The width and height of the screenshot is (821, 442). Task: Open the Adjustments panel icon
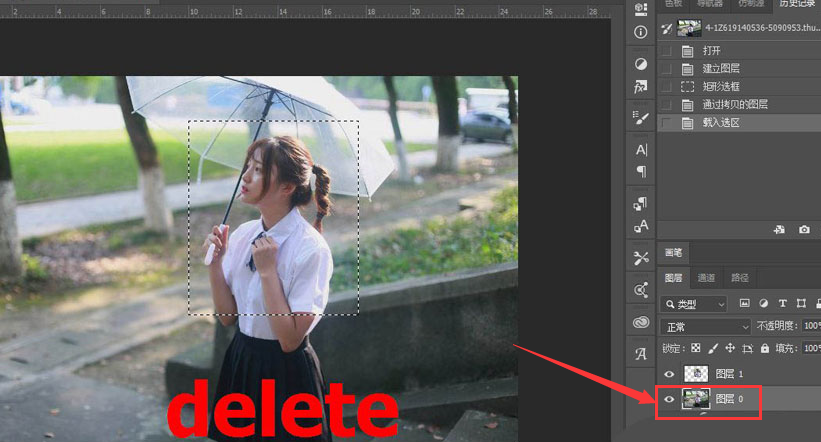pyautogui.click(x=640, y=64)
